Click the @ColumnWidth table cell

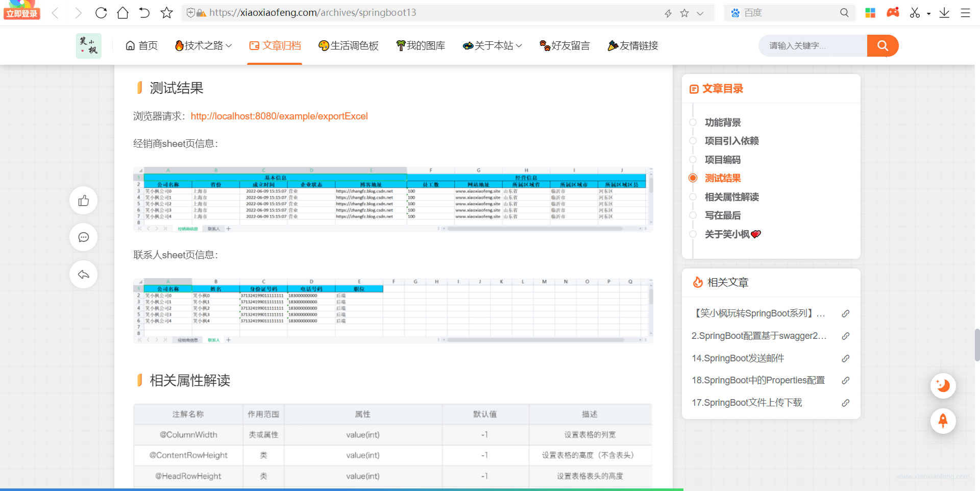(x=188, y=435)
